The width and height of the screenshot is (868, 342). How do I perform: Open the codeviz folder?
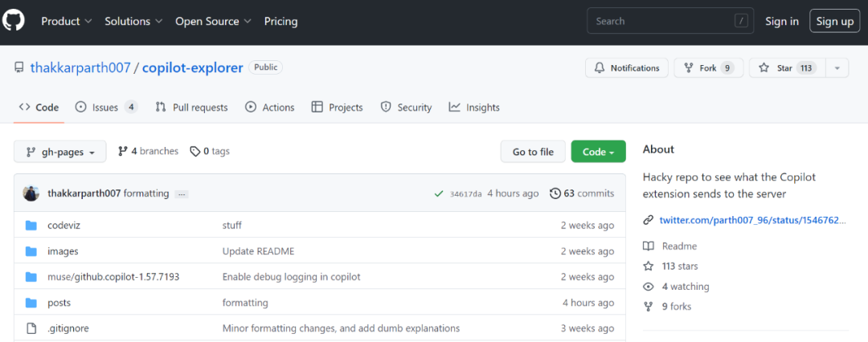[x=63, y=226]
